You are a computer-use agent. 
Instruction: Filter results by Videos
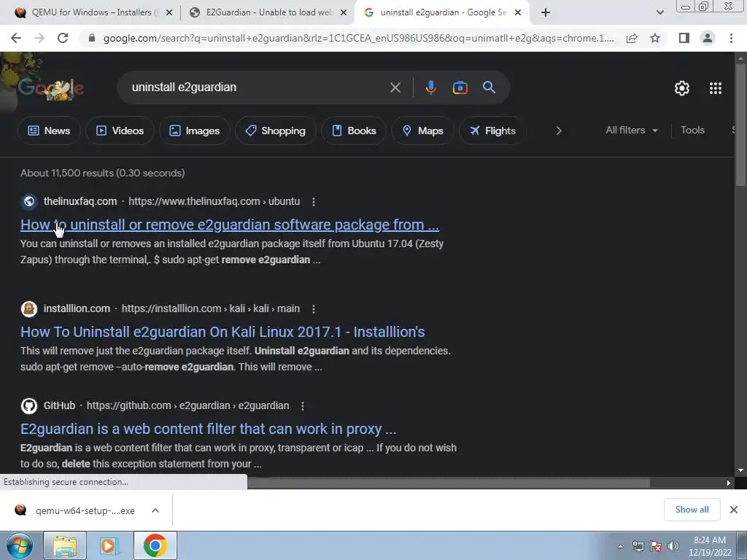pyautogui.click(x=120, y=131)
